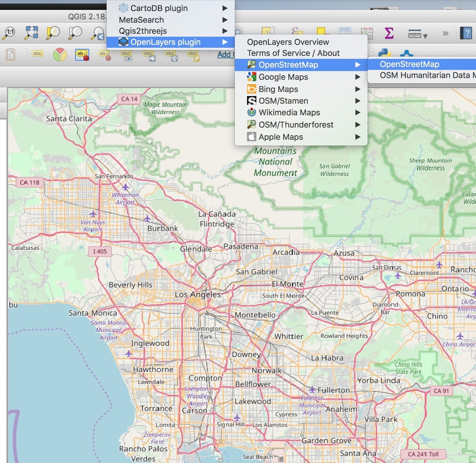Image resolution: width=476 pixels, height=463 pixels.
Task: Click the CA 14 highway shield
Action: tap(129, 99)
